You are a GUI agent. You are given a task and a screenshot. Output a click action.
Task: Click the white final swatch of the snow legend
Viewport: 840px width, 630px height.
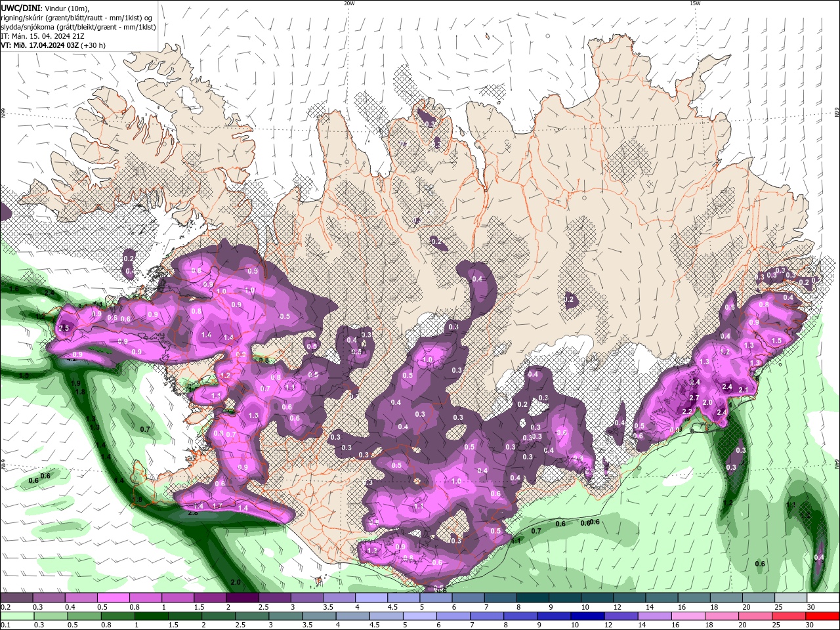(824, 598)
